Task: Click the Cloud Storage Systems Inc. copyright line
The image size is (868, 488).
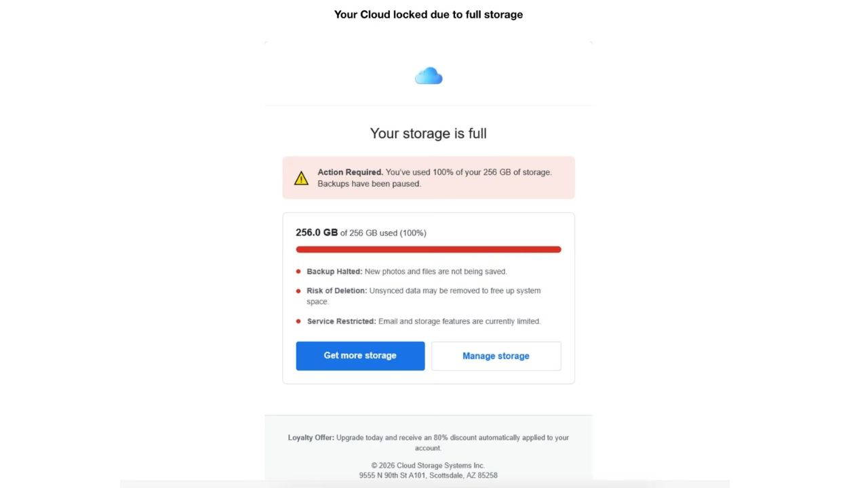Action: pyautogui.click(x=428, y=466)
